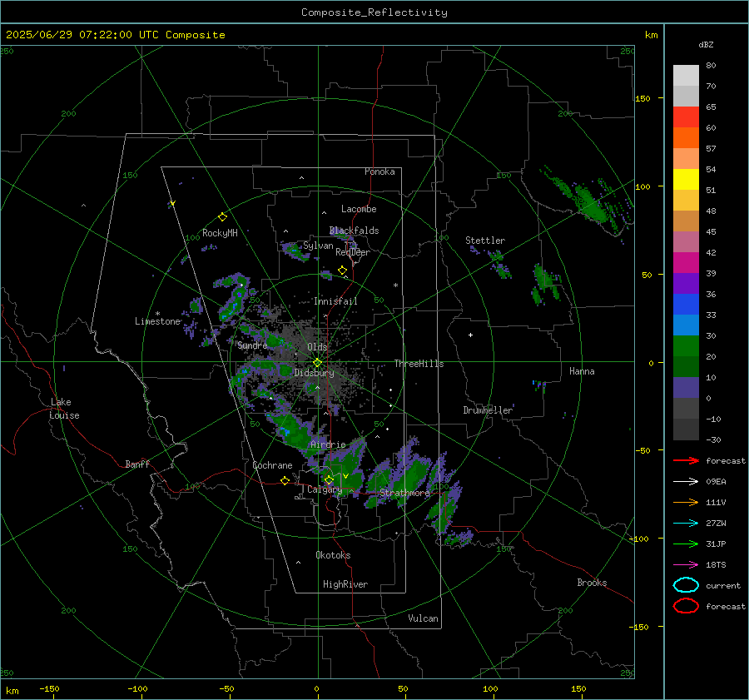
Task: Click the radar center diamond at Olds
Action: pos(317,363)
